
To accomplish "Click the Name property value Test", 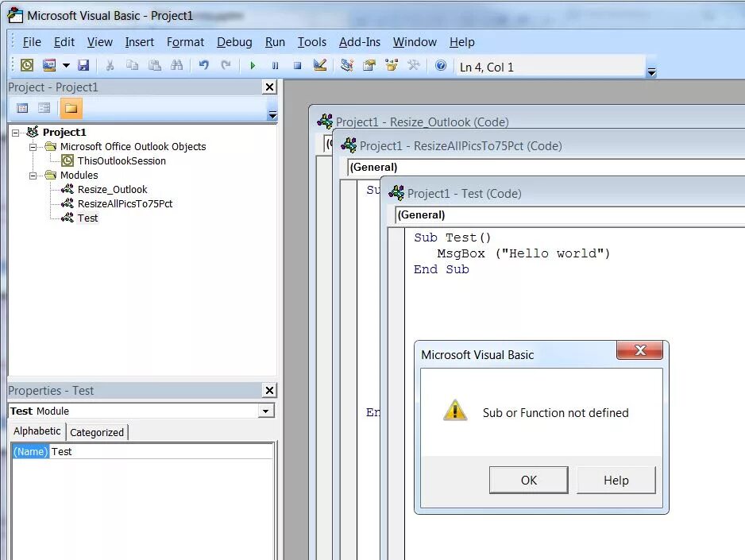I will (x=61, y=452).
